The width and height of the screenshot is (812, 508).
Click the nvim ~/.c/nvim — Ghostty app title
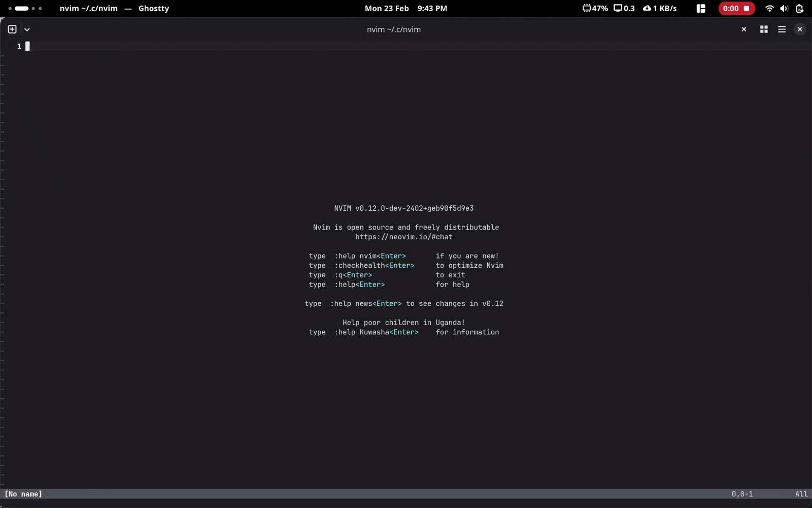[114, 9]
